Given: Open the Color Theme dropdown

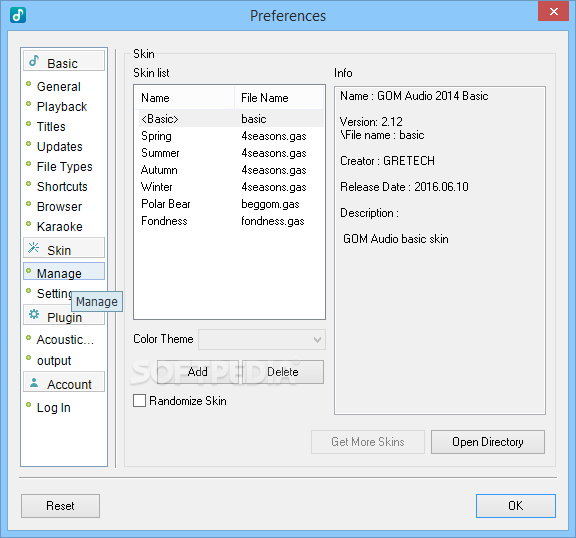Looking at the screenshot, I should (x=262, y=340).
